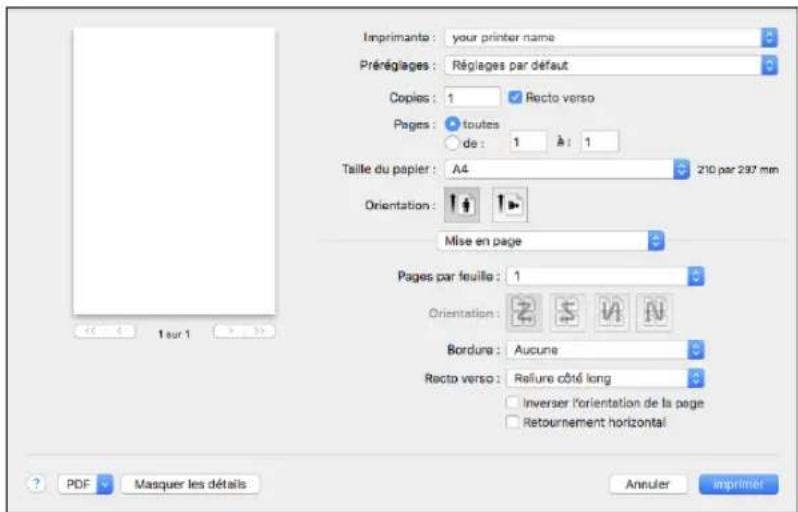798x512 pixels.
Task: Select the 'de' page range radio button
Action: click(452, 144)
